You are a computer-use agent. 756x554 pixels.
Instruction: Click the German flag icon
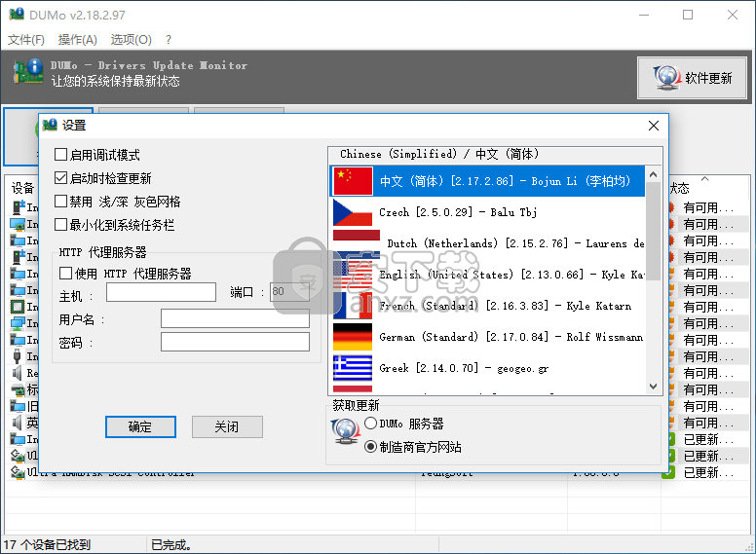(353, 337)
